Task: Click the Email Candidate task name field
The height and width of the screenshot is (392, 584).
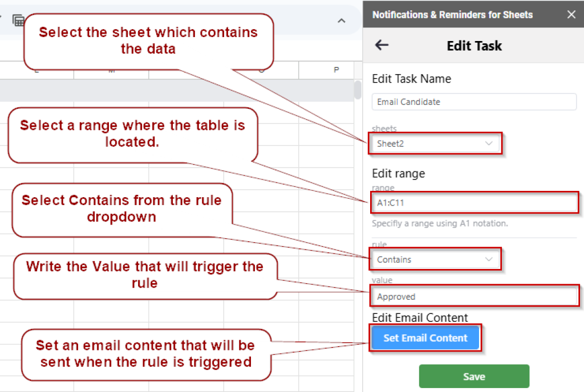Action: (x=474, y=103)
